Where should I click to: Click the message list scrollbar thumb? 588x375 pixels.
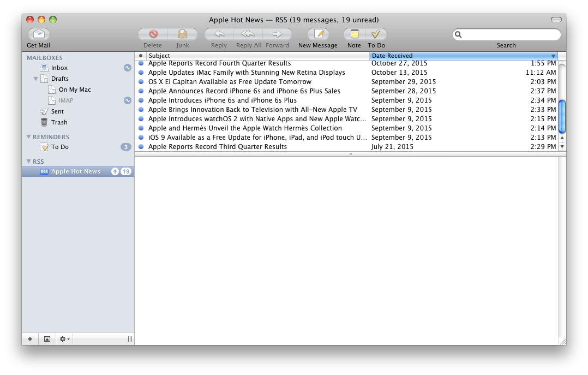562,116
